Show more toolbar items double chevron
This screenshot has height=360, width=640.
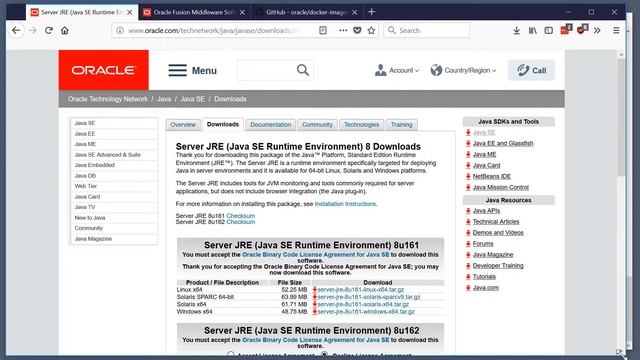click(x=597, y=30)
